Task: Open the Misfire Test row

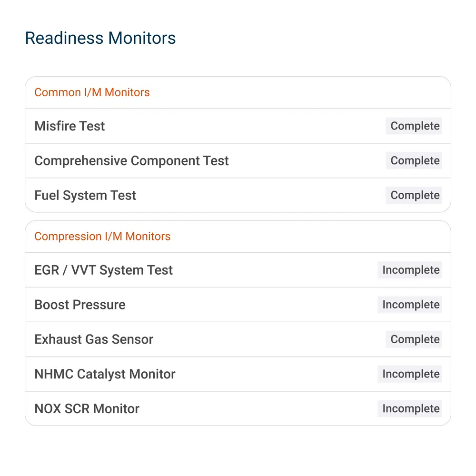Action: tap(238, 126)
